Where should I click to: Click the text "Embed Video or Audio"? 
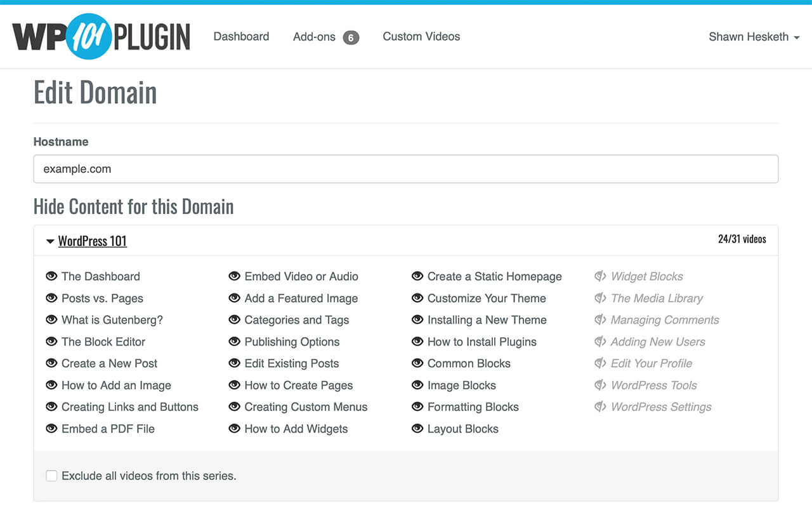pyautogui.click(x=301, y=276)
